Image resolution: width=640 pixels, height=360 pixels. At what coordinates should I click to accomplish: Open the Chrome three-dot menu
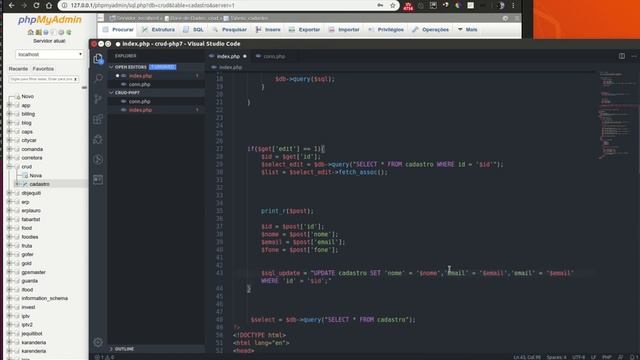pyautogui.click(x=513, y=5)
